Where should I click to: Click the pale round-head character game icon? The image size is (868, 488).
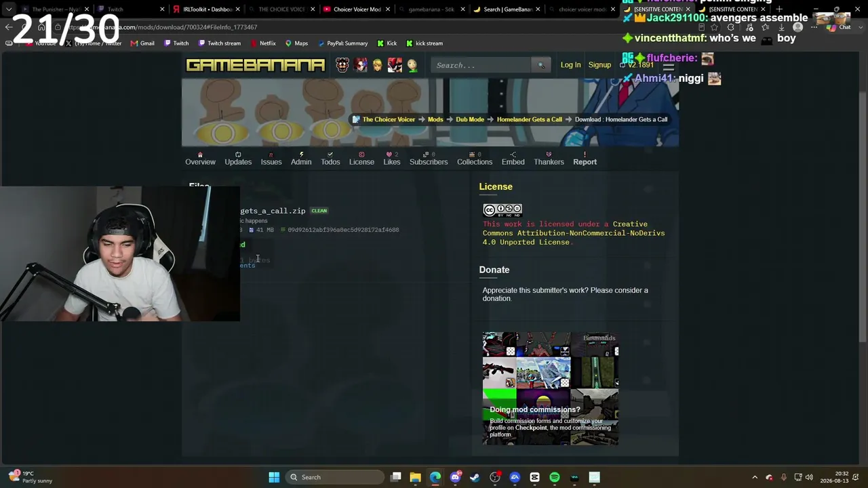(x=412, y=65)
